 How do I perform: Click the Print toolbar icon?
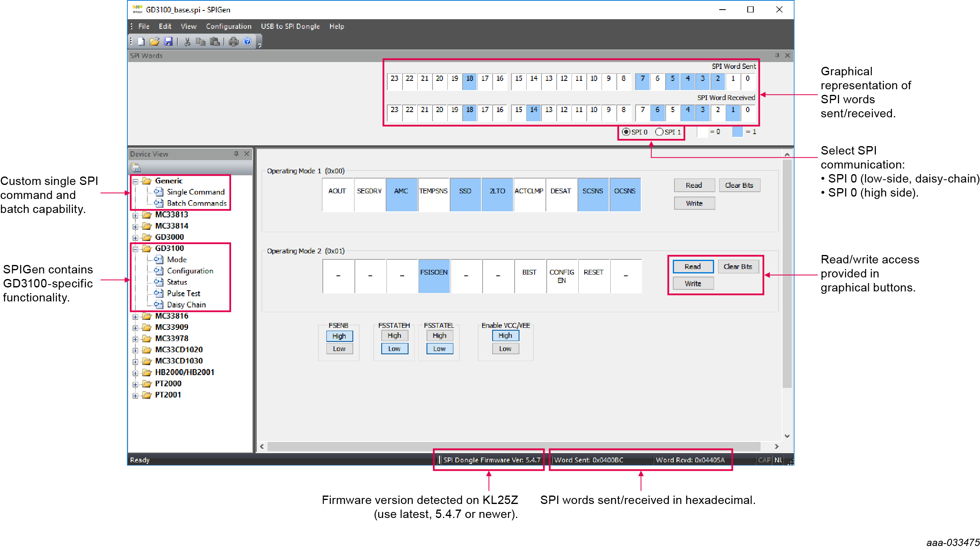pos(234,42)
